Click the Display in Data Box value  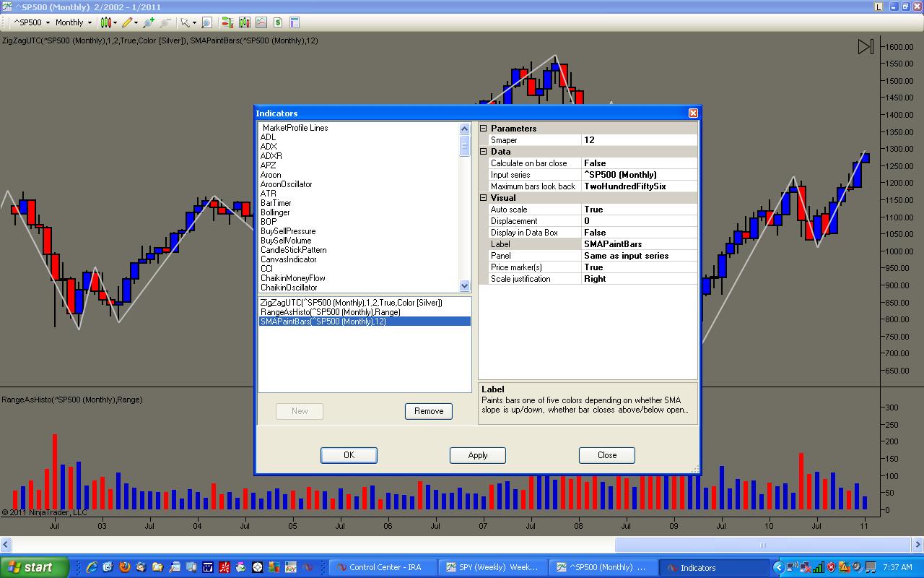pos(639,233)
